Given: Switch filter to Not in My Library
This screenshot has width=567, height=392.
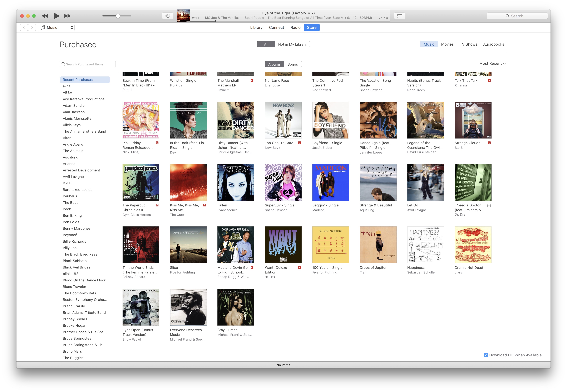Looking at the screenshot, I should coord(292,44).
